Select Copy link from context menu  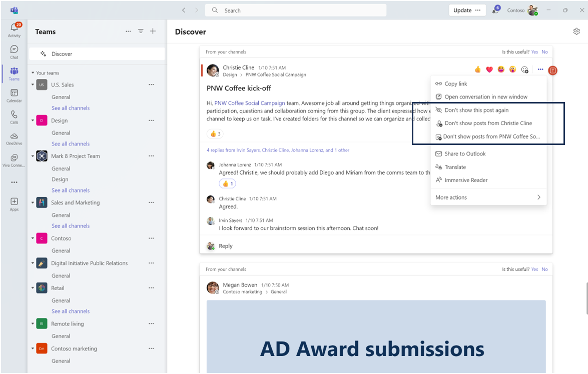click(x=455, y=84)
